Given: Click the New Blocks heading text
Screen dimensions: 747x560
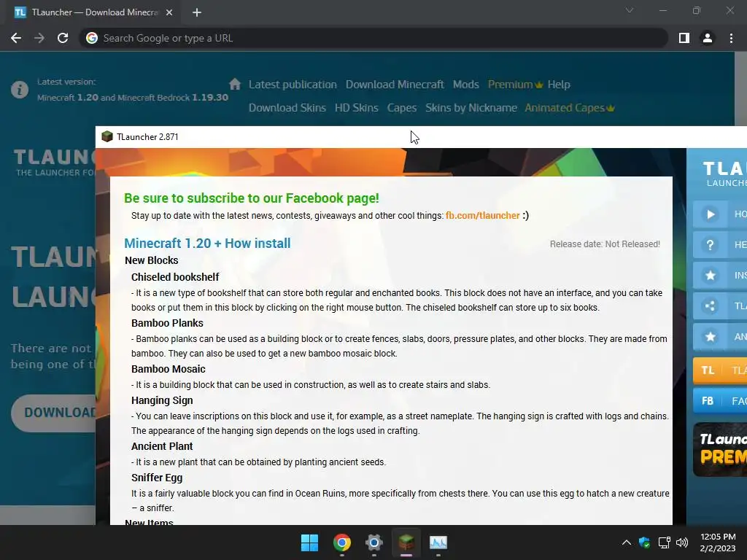Looking at the screenshot, I should pos(152,260).
